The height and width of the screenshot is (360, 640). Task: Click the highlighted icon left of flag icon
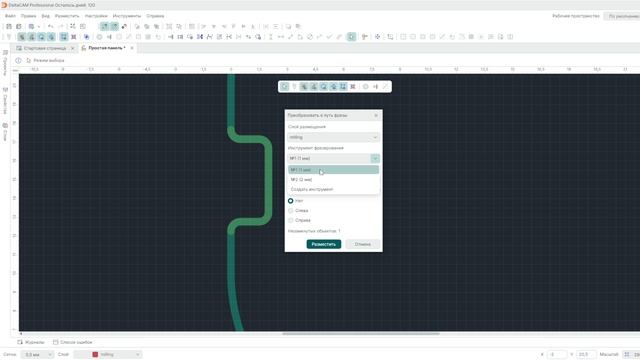(x=351, y=37)
